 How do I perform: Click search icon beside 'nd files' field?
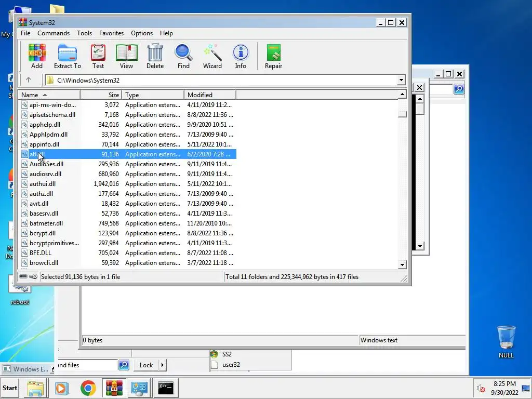124,365
